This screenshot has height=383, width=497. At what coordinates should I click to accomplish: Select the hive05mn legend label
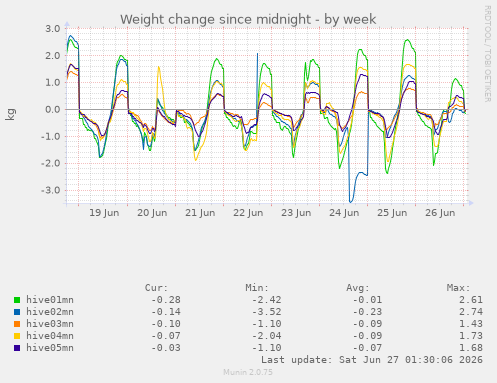[50, 348]
